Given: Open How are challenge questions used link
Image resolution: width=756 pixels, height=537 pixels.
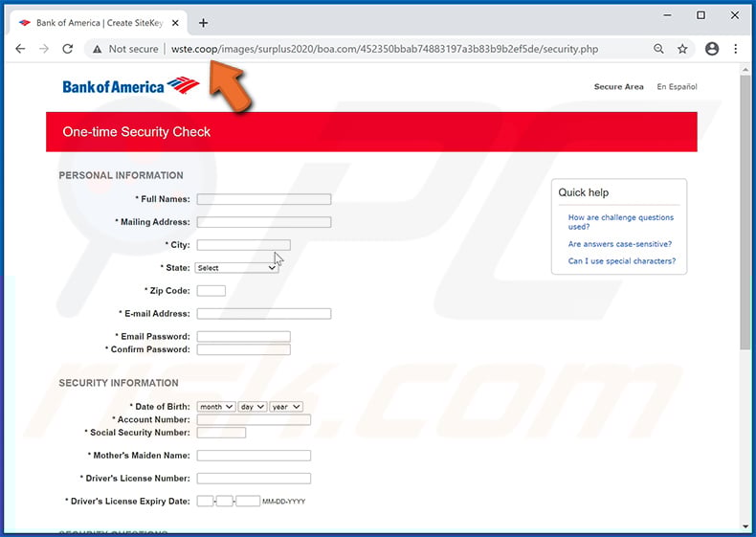Looking at the screenshot, I should tap(620, 222).
